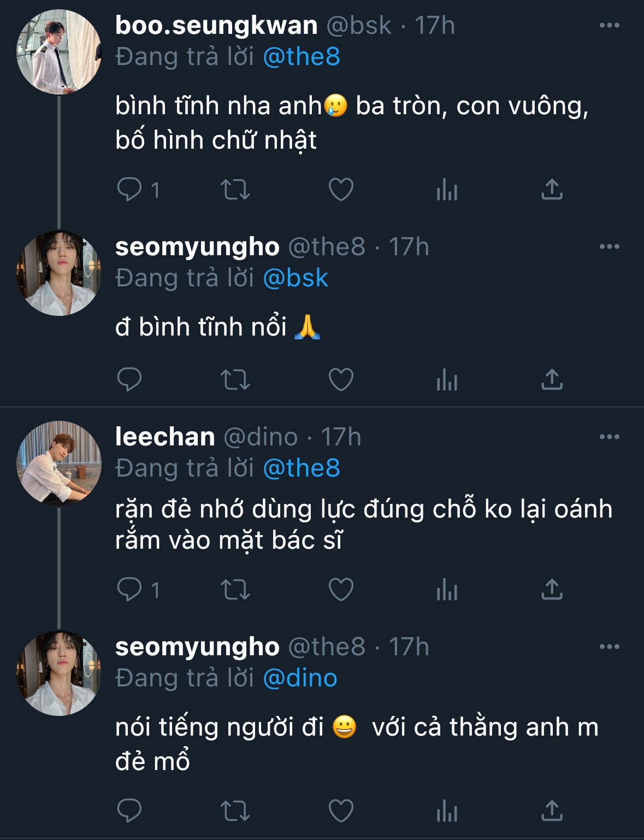Image resolution: width=644 pixels, height=840 pixels.
Task: Like leechan's tweet
Action: pos(341,589)
